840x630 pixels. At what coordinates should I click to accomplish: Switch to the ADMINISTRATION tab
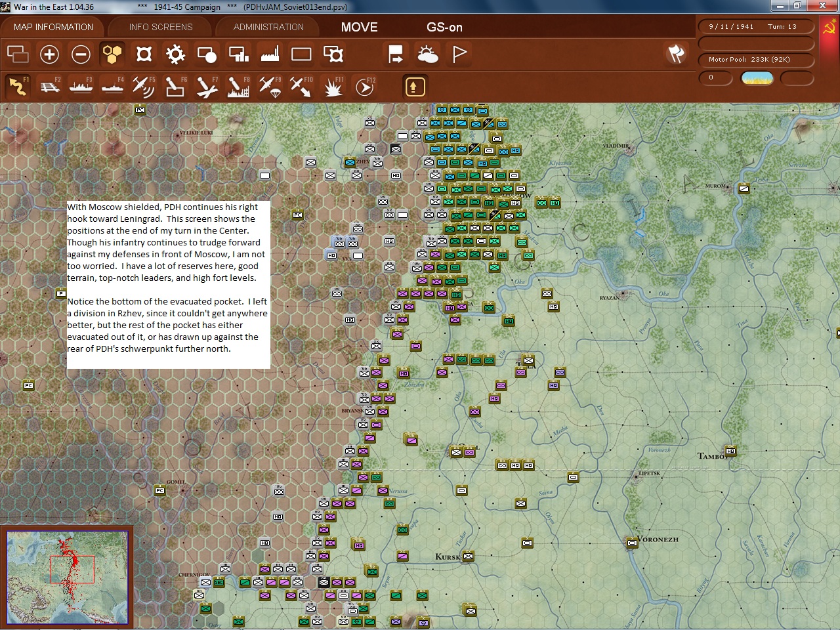click(268, 27)
